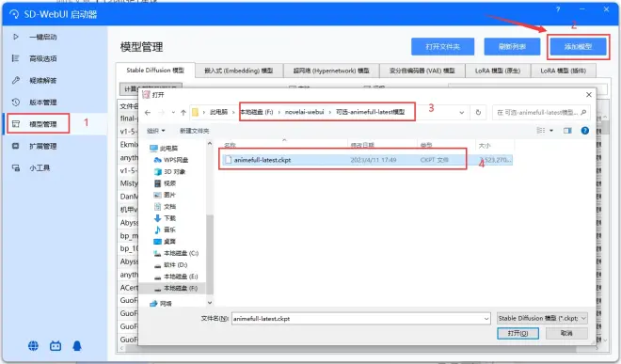Screen dimensions: 621x364
Task: Select 模型管理 in the sidebar
Action: (x=42, y=124)
